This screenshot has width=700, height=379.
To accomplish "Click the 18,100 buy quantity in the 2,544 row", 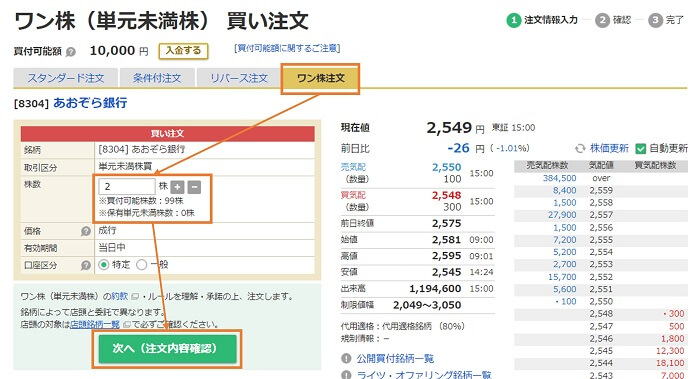I will [670, 363].
